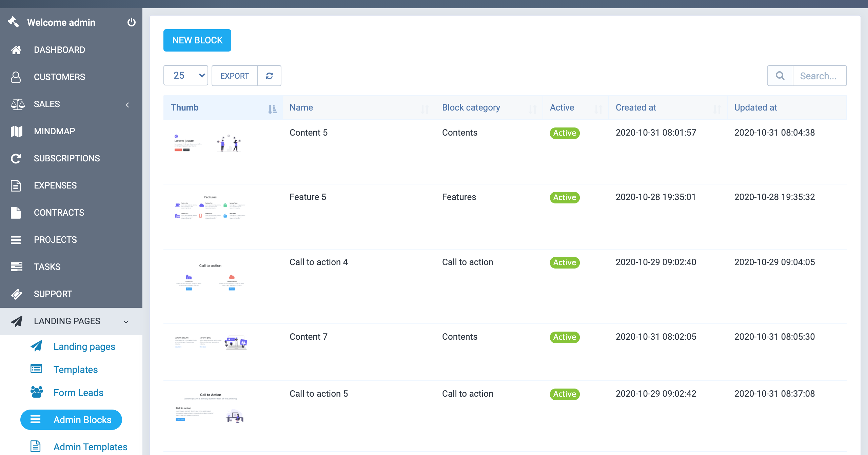Click the New Block button
This screenshot has width=868, height=455.
click(197, 40)
